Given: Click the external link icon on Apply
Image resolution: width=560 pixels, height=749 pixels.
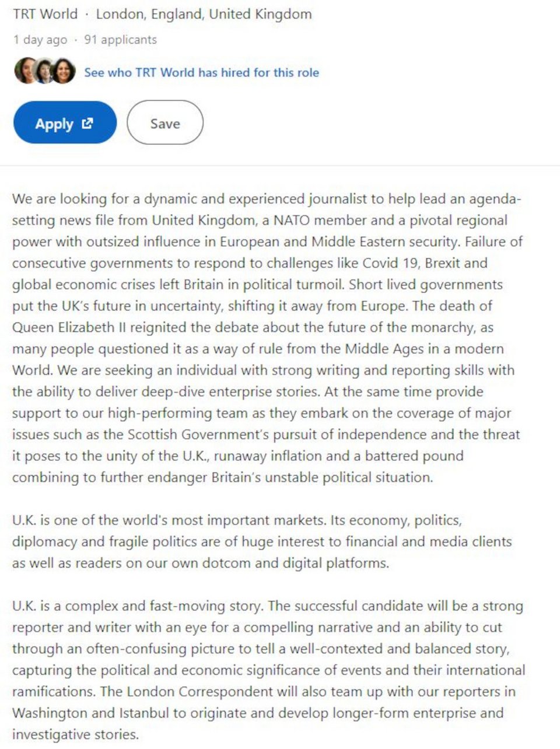Looking at the screenshot, I should [87, 123].
